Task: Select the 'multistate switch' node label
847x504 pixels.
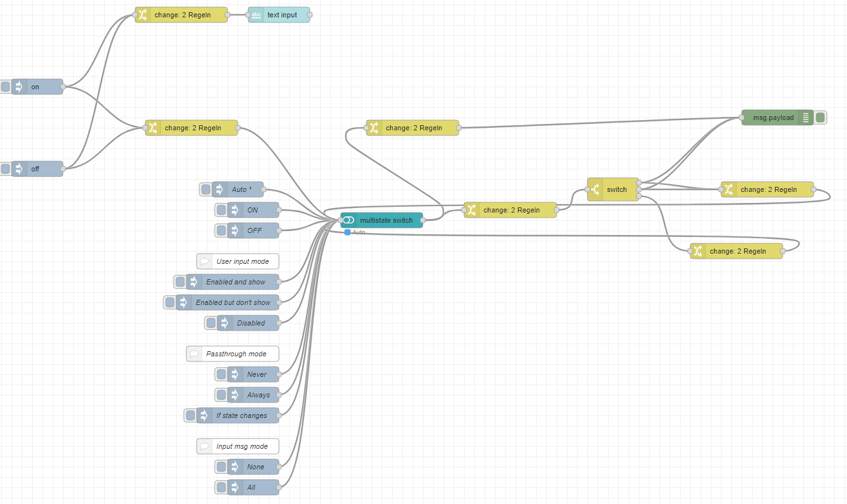Action: (386, 220)
